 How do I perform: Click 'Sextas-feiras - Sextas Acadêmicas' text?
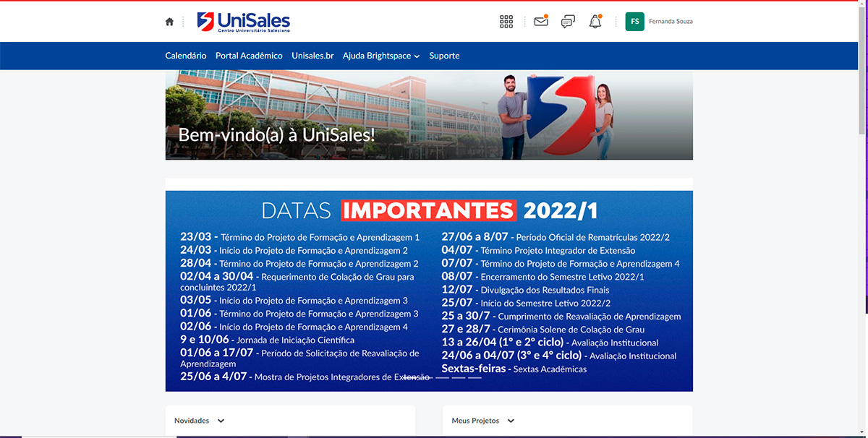click(514, 369)
